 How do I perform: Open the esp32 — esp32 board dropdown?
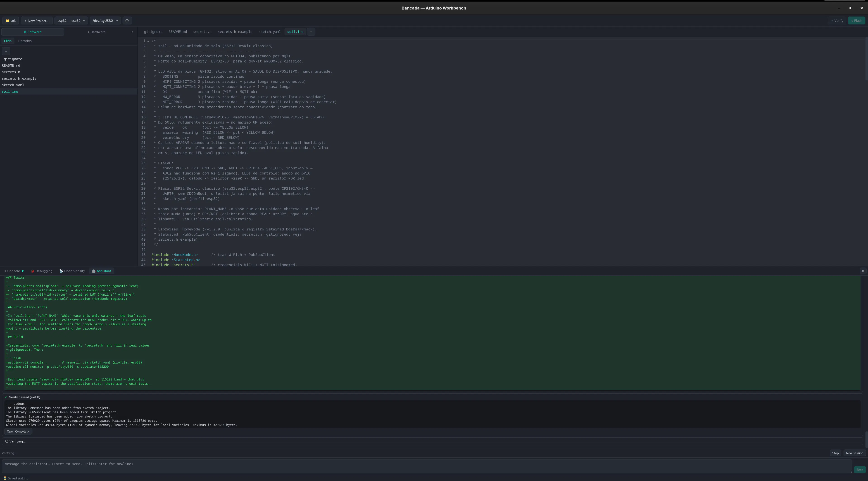click(71, 21)
